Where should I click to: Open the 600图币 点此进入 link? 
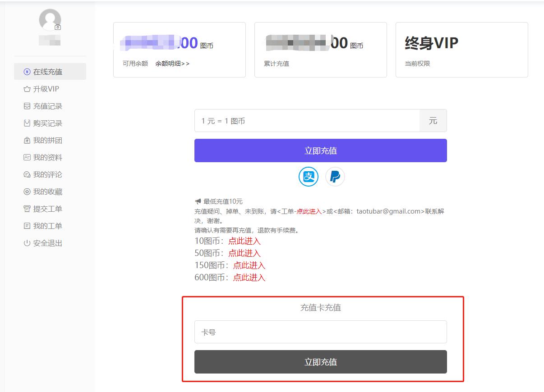click(x=249, y=278)
